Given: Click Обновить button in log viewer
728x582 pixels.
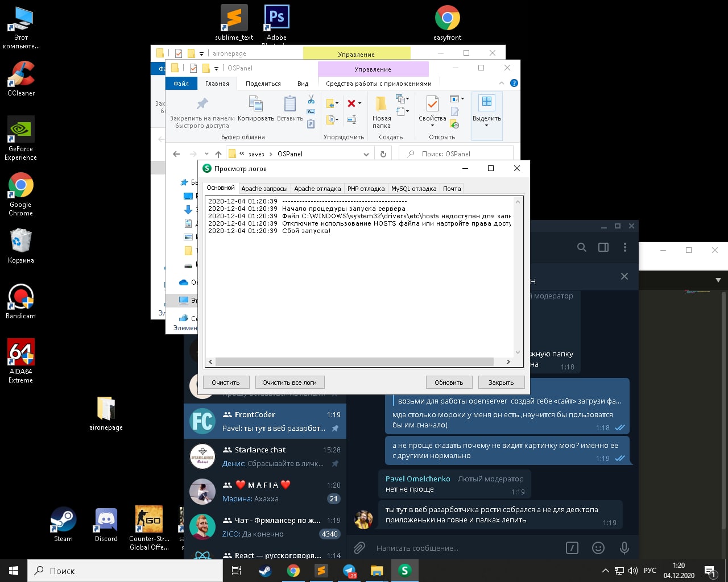Looking at the screenshot, I should pyautogui.click(x=449, y=383).
